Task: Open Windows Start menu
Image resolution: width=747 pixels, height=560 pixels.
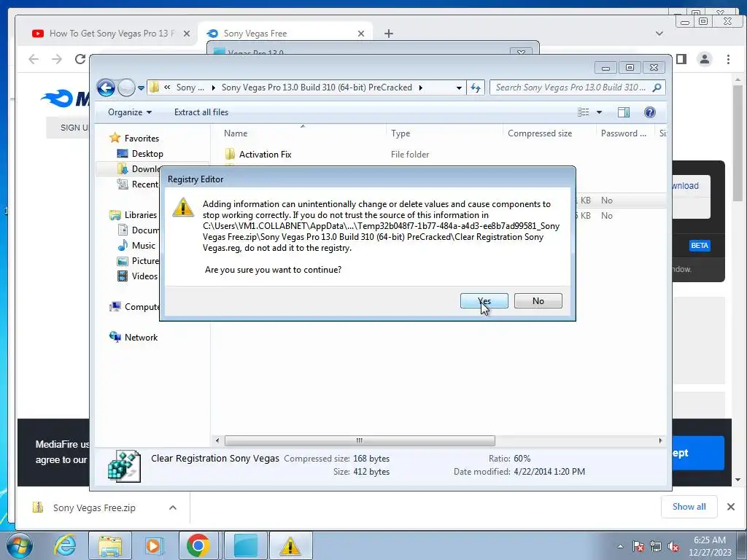Action: [x=20, y=545]
